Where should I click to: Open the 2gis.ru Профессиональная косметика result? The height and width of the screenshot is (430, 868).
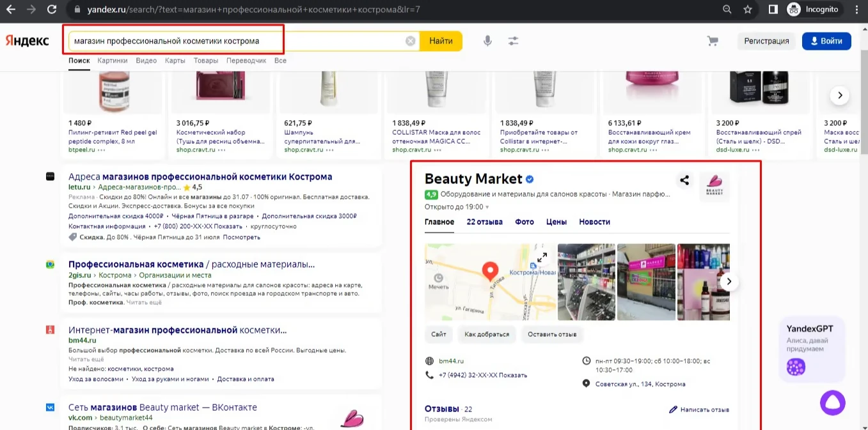pyautogui.click(x=191, y=264)
